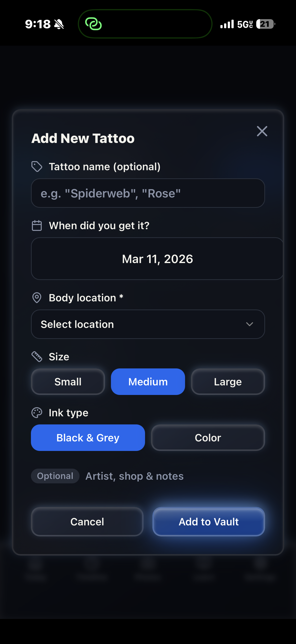Select the Medium size segment
This screenshot has width=296, height=644.
click(x=148, y=381)
